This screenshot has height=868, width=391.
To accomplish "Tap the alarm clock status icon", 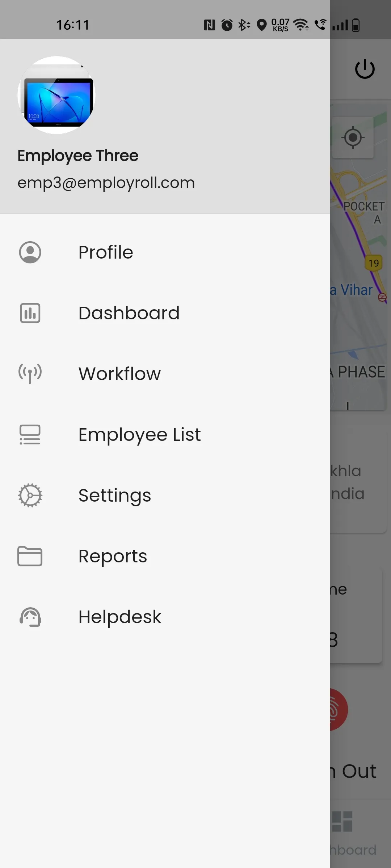I will tap(227, 25).
